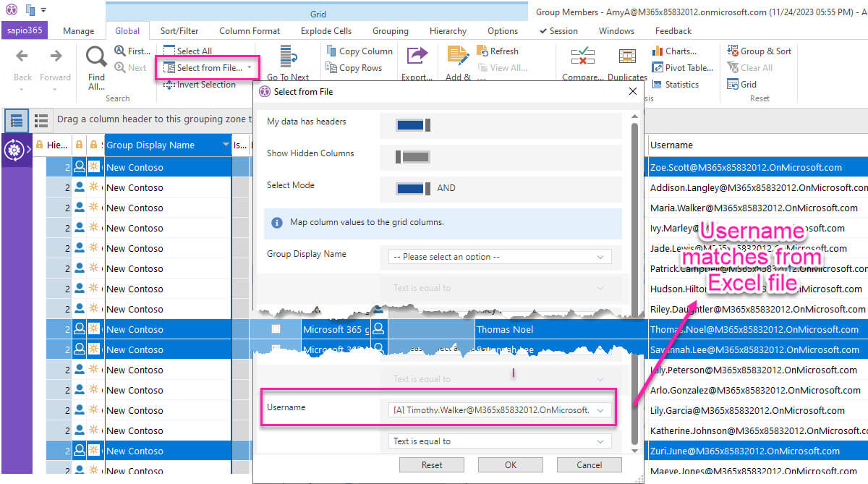The width and height of the screenshot is (868, 484).
Task: Open the Charts tool
Action: 675,51
